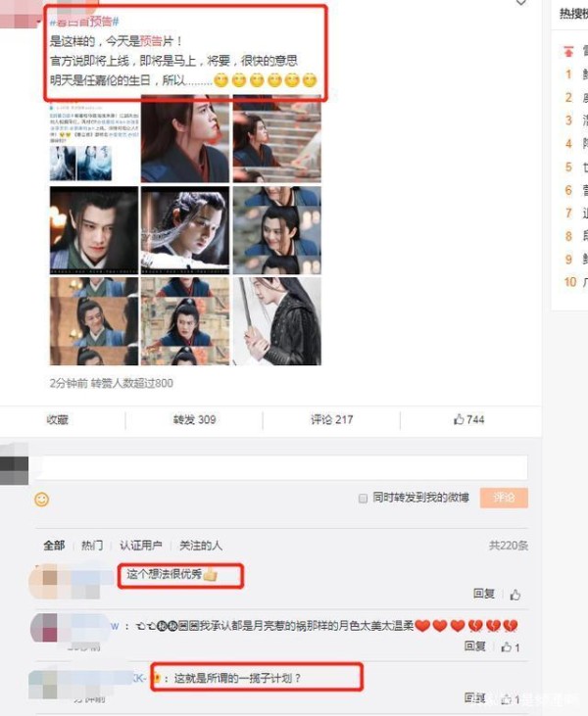Click 收藏 to bookmark the post
The image size is (588, 716).
point(58,419)
